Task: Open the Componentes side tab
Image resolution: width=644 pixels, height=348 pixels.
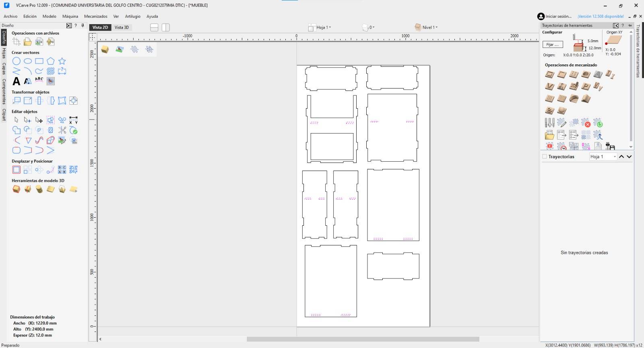Action: (4, 92)
